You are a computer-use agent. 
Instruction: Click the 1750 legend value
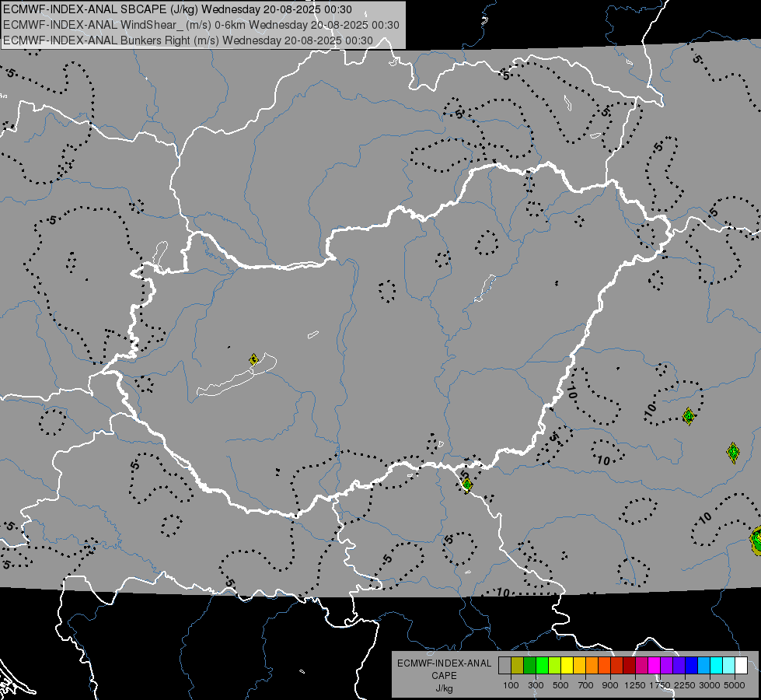[660, 685]
